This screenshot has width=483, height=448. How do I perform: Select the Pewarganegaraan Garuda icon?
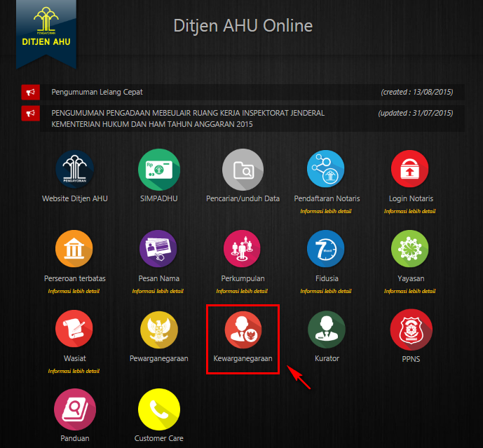coord(158,330)
